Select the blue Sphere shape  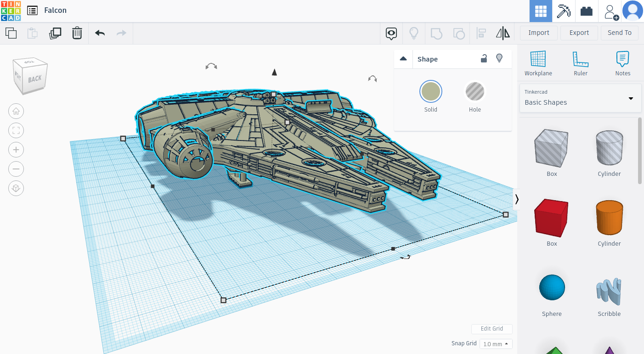pyautogui.click(x=552, y=287)
